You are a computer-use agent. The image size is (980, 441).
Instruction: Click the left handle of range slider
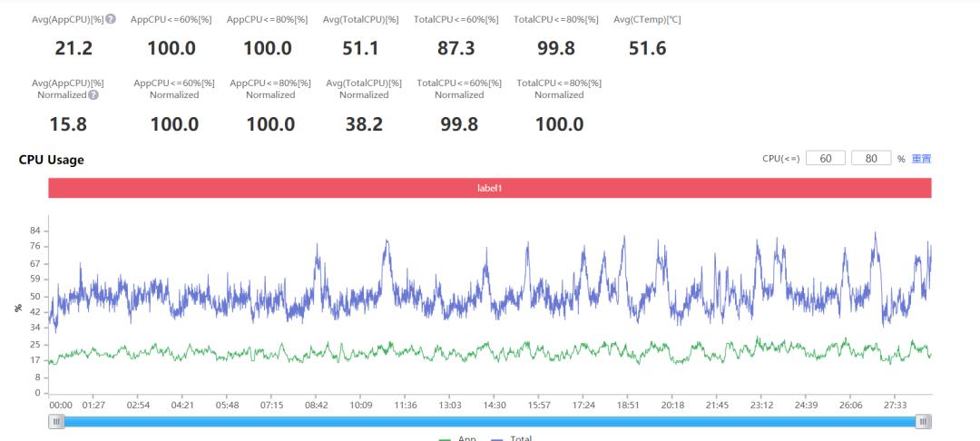(57, 422)
